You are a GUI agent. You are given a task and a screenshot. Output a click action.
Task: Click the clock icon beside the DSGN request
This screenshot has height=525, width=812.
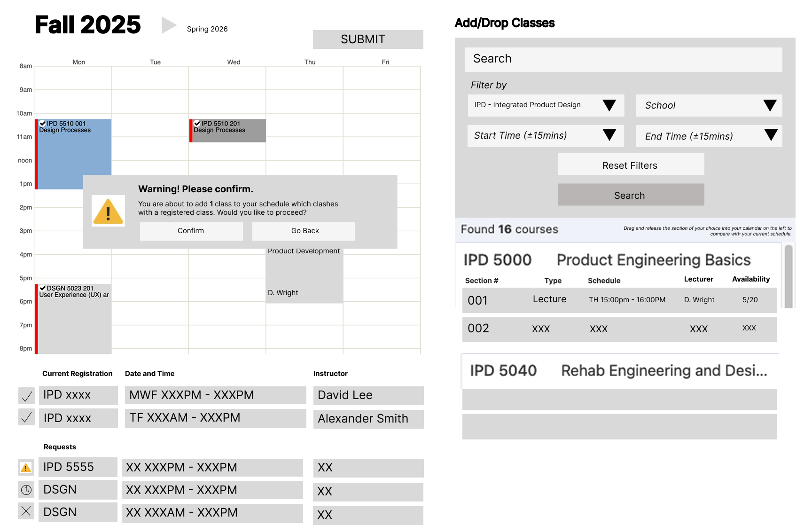point(26,490)
